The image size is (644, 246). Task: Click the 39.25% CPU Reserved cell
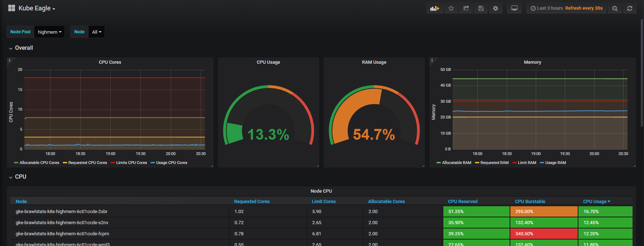click(x=476, y=234)
